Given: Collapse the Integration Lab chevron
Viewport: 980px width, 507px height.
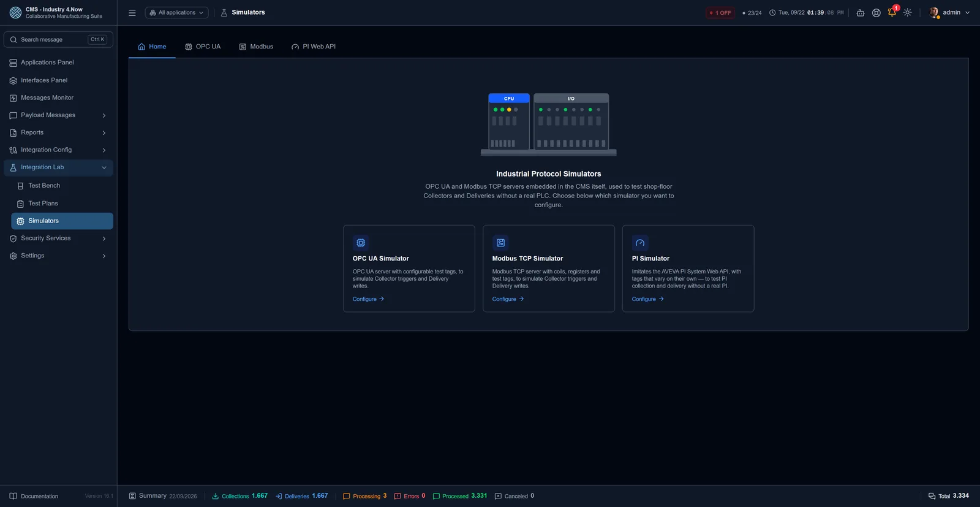Looking at the screenshot, I should [x=104, y=167].
